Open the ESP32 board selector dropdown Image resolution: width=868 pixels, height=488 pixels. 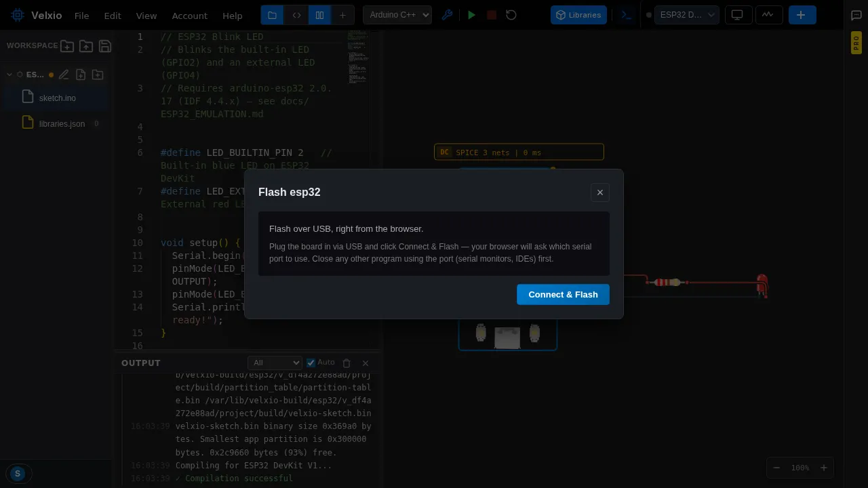[x=687, y=15]
